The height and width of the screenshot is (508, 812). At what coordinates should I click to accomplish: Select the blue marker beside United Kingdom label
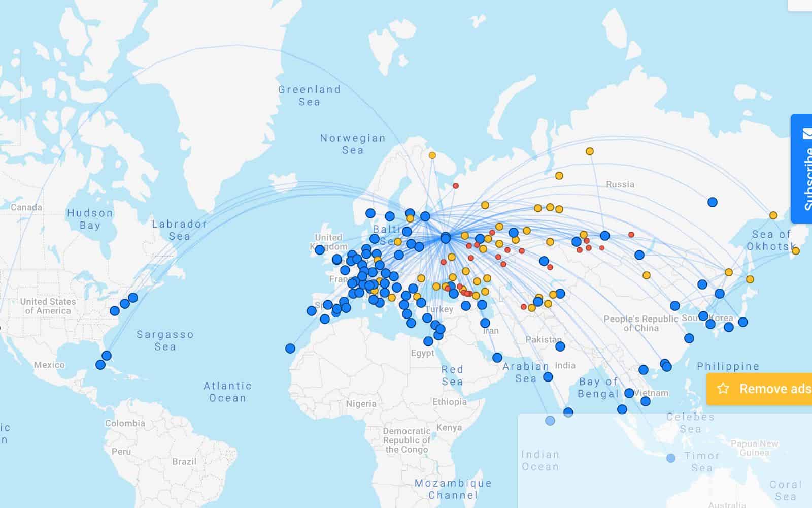pos(320,250)
